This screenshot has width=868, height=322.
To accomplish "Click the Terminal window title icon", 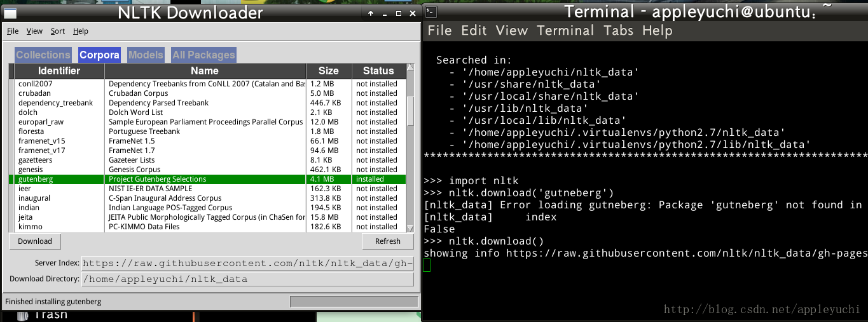I will coord(431,11).
